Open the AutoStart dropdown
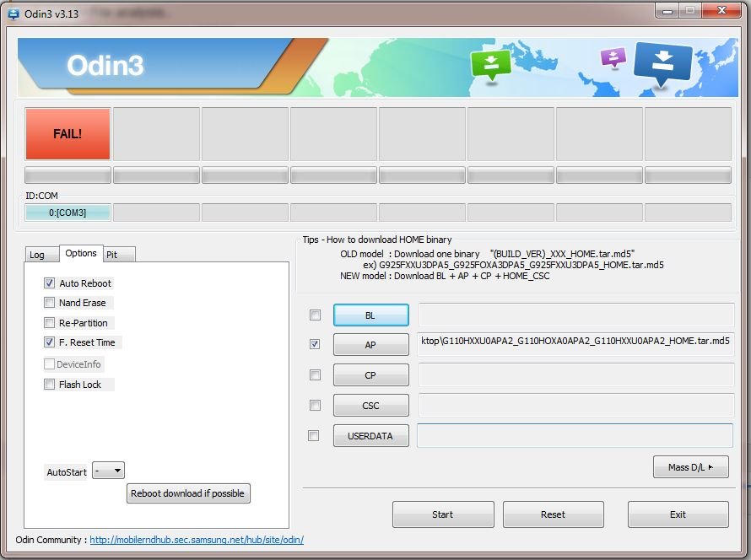The height and width of the screenshot is (560, 751). click(x=108, y=471)
